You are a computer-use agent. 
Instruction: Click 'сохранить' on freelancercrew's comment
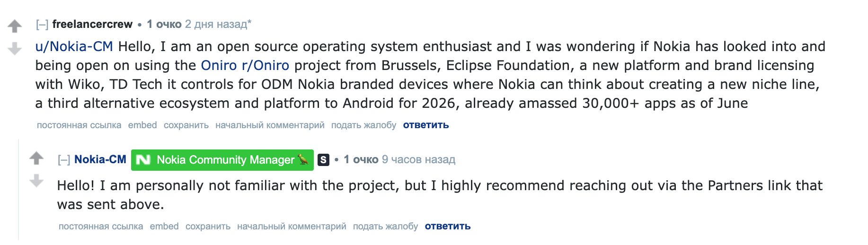186,125
